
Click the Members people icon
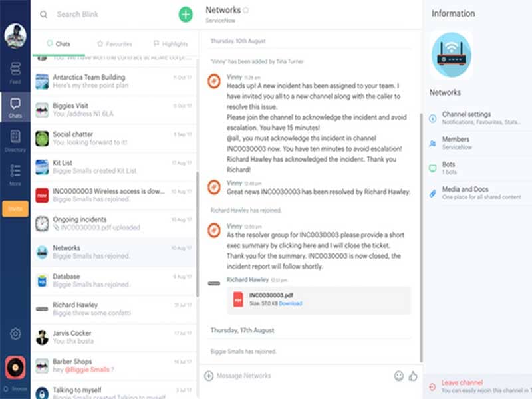point(433,144)
